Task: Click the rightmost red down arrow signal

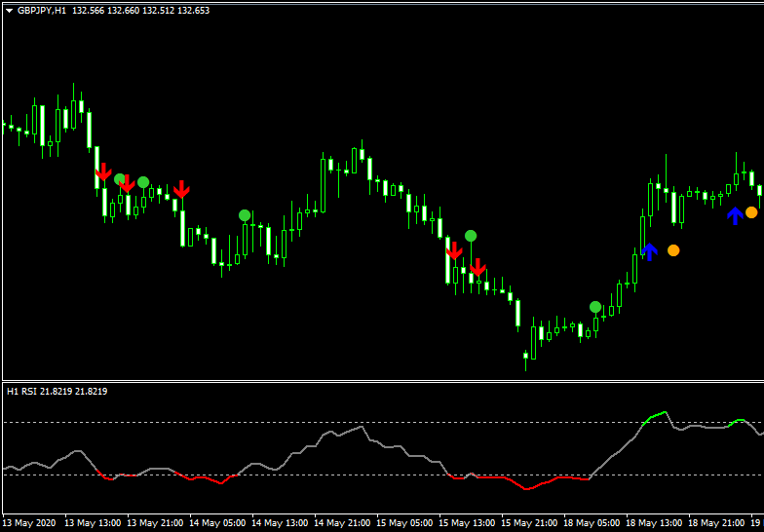Action: coord(477,267)
